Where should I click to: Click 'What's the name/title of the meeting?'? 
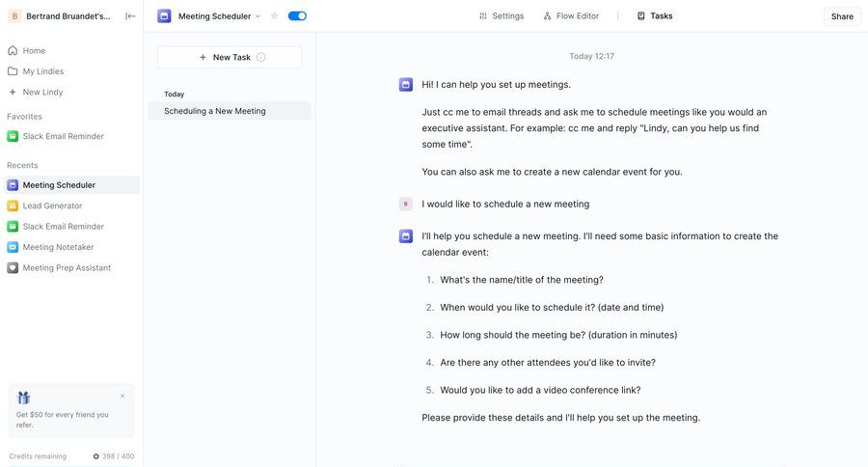[522, 280]
